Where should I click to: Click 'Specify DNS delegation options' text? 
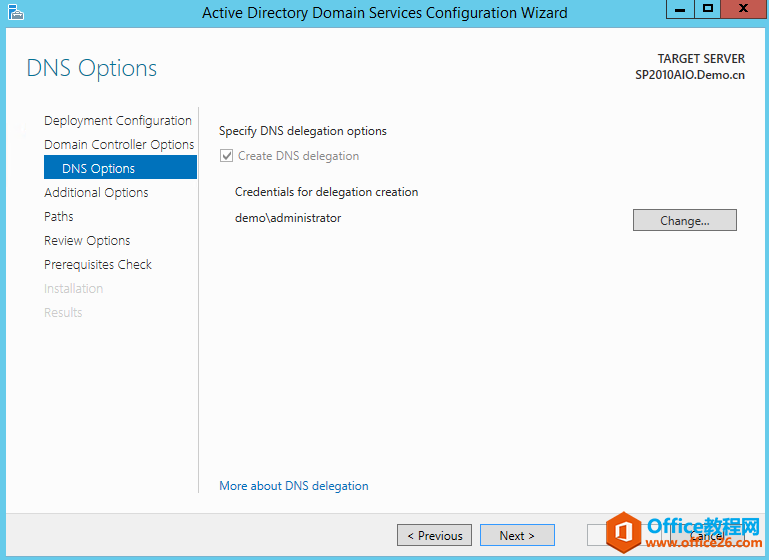[x=303, y=131]
